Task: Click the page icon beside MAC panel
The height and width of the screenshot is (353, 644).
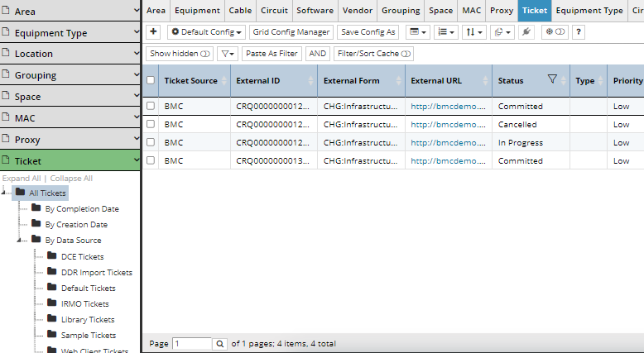Action: point(5,117)
